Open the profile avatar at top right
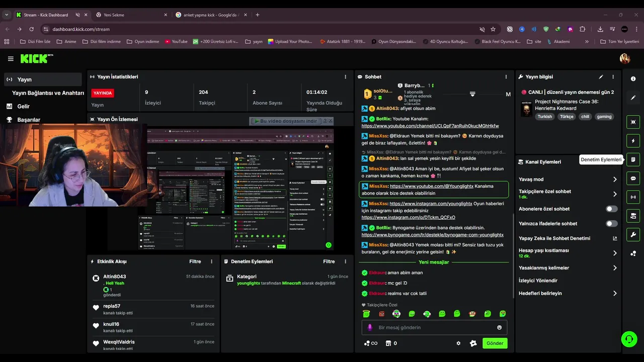This screenshot has height=362, width=644. click(625, 59)
